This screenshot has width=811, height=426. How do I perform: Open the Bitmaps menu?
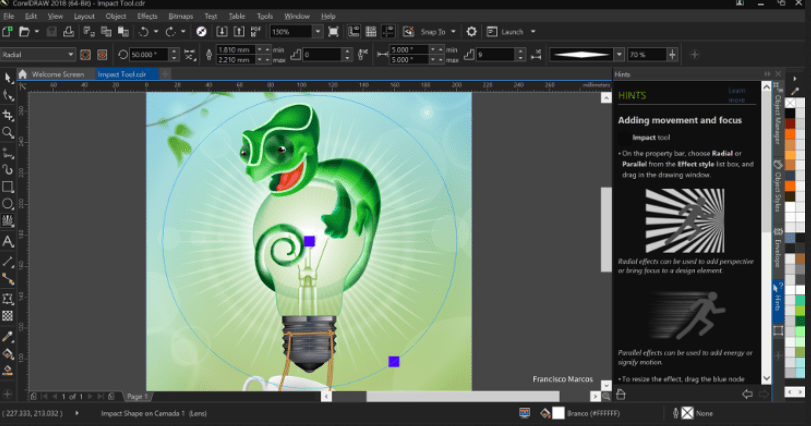pos(181,16)
